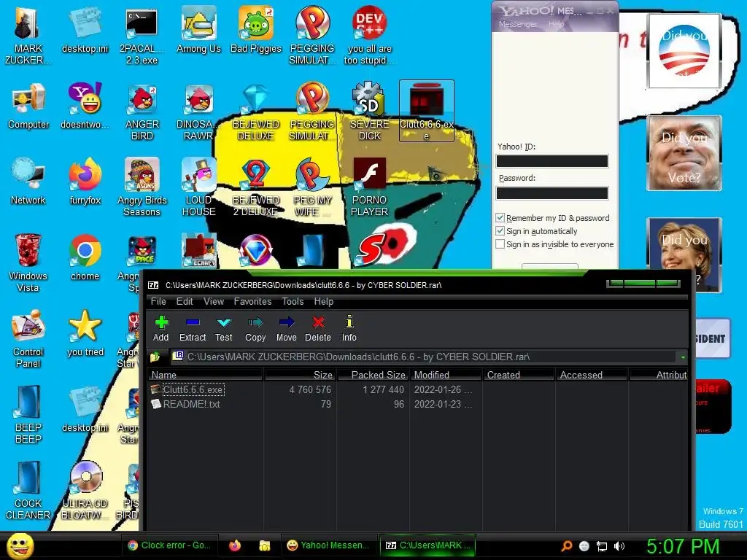Open the Control Panel desktop icon
This screenshot has height=560, width=747.
tap(28, 338)
